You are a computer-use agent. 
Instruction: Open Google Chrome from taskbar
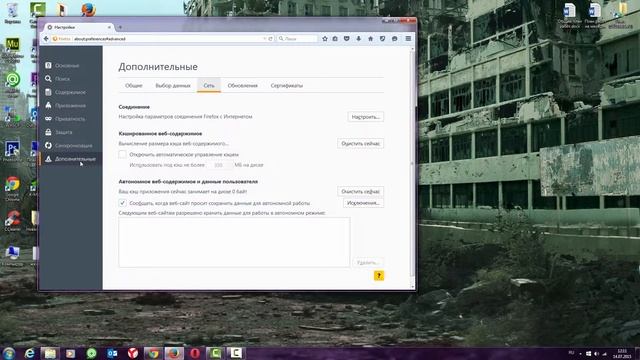tap(153, 353)
